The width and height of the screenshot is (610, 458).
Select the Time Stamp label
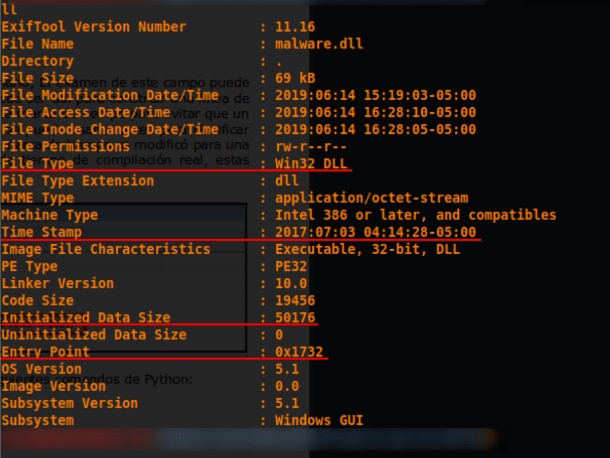(42, 232)
